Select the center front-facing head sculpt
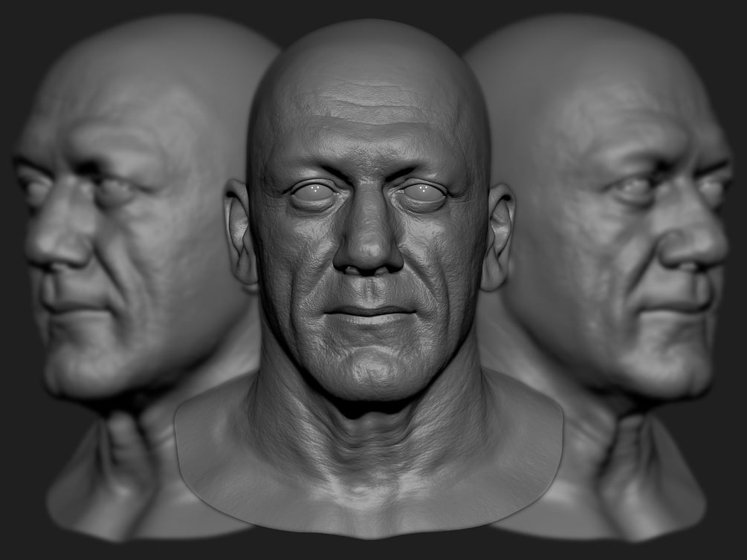 click(x=369, y=281)
